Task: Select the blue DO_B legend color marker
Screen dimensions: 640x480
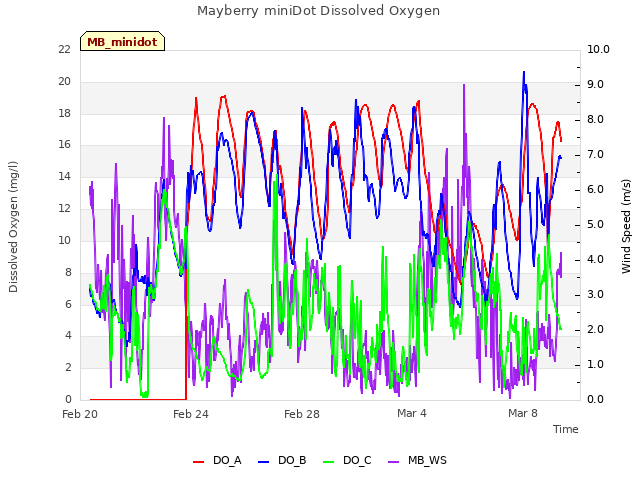Action: (264, 462)
